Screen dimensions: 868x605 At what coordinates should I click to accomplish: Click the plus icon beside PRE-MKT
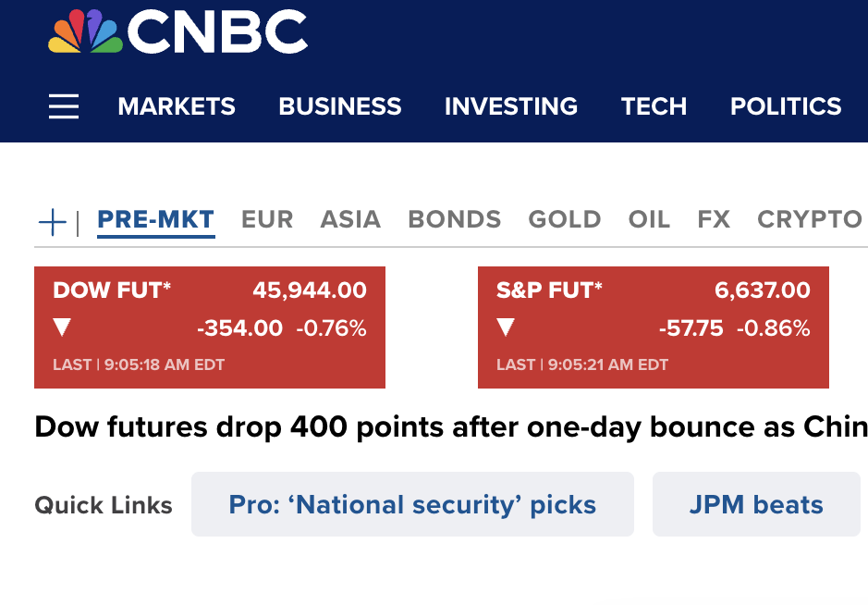53,221
